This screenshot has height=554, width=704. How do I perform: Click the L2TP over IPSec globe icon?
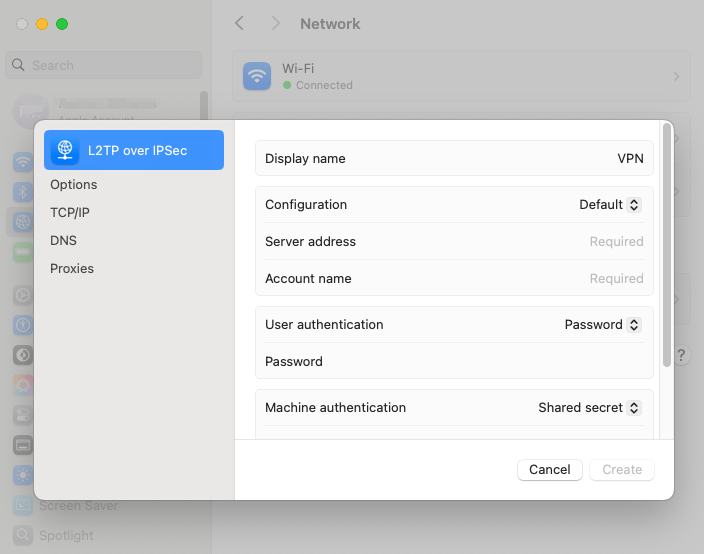click(65, 150)
